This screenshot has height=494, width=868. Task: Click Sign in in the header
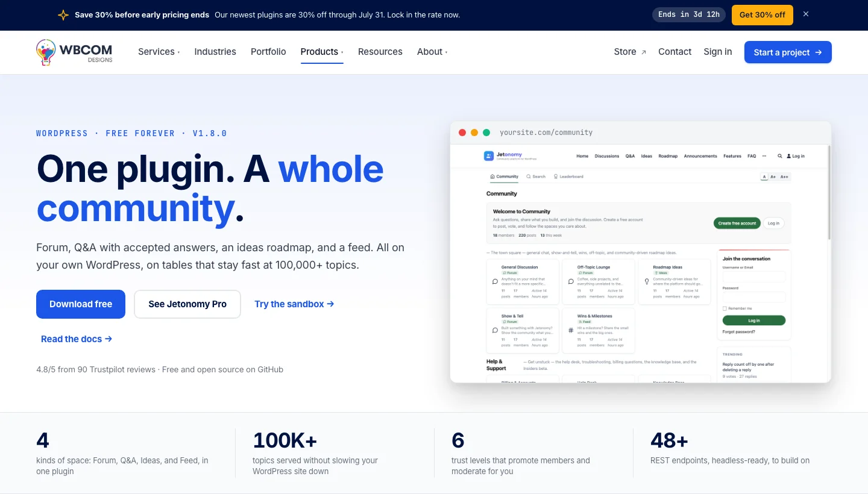(x=718, y=52)
